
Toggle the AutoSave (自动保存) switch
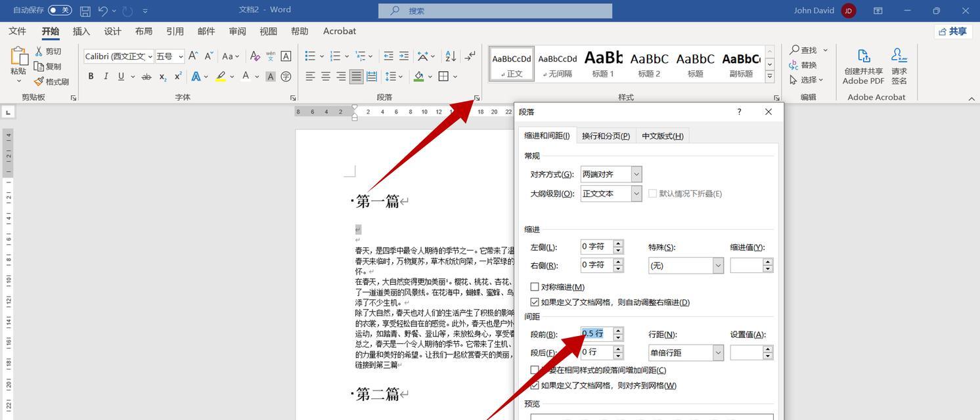[60, 10]
